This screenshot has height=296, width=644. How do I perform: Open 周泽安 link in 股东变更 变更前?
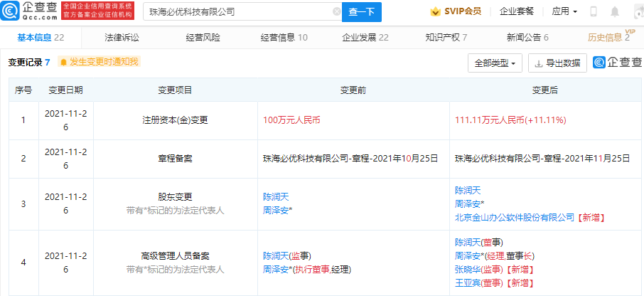tap(276, 211)
